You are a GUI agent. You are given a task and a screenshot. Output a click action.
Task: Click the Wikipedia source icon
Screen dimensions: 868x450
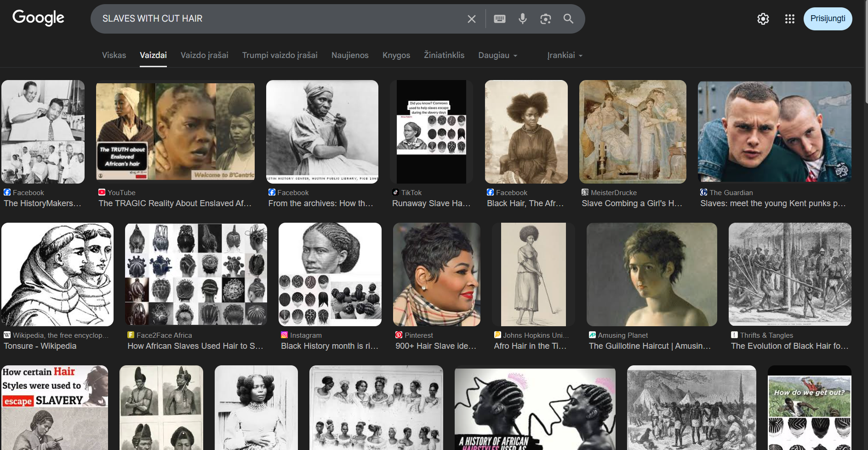point(7,335)
